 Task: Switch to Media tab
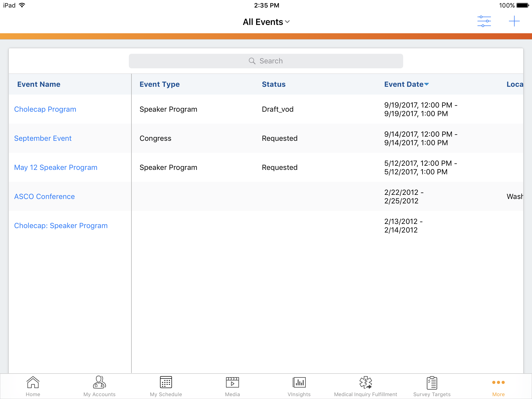tap(232, 386)
